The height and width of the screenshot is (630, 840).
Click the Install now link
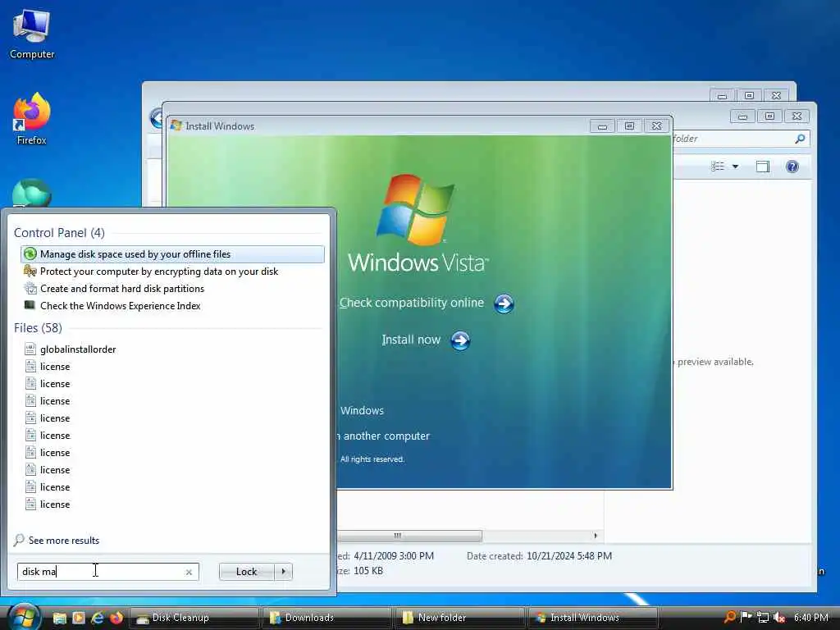point(411,340)
